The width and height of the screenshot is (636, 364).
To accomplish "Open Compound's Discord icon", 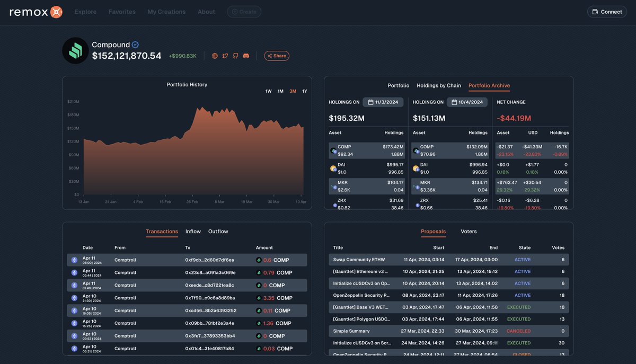I will (245, 55).
